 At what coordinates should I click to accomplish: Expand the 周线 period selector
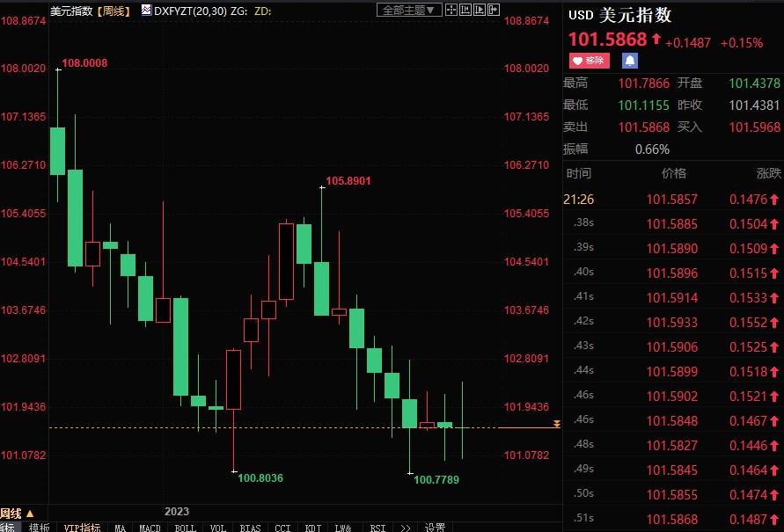coord(17,514)
